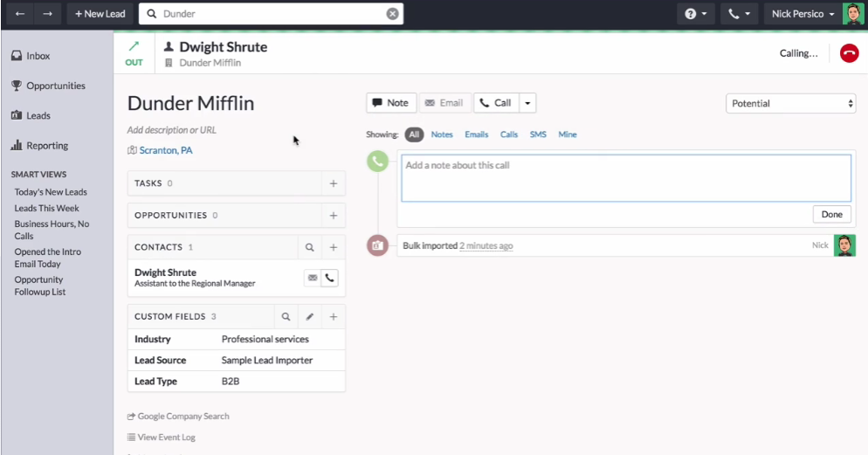
Task: Click the outbound call OUT arrow icon
Action: pyautogui.click(x=134, y=46)
